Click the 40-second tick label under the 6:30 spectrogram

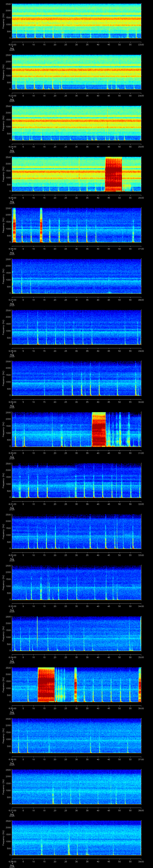coord(98,453)
